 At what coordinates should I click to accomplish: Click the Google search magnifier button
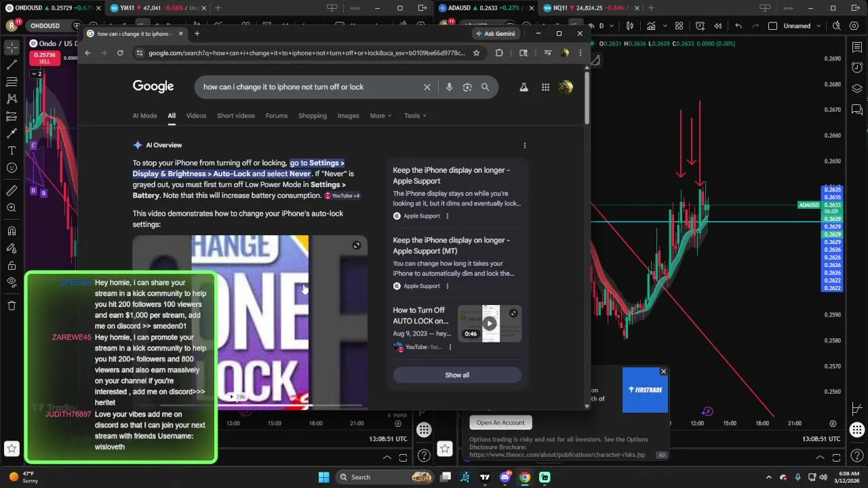[485, 87]
